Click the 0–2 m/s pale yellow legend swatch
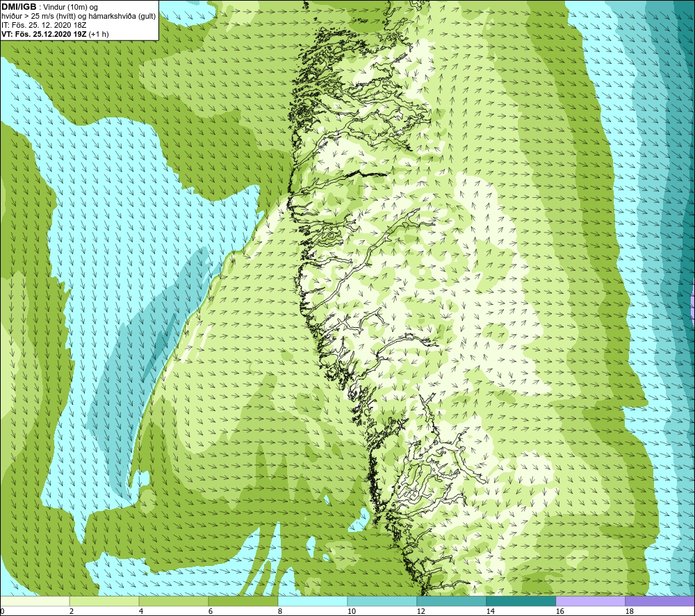This screenshot has width=695, height=616. (35, 601)
